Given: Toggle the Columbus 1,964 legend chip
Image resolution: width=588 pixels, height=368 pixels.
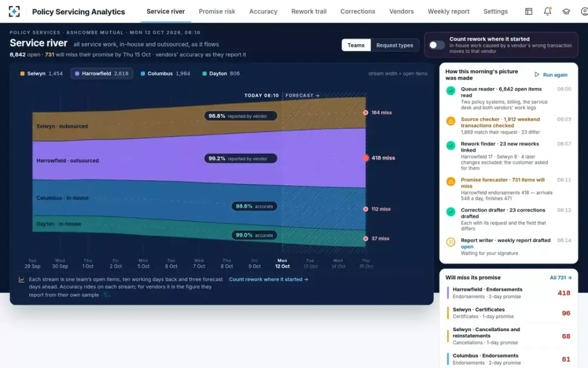Looking at the screenshot, I should [165, 74].
